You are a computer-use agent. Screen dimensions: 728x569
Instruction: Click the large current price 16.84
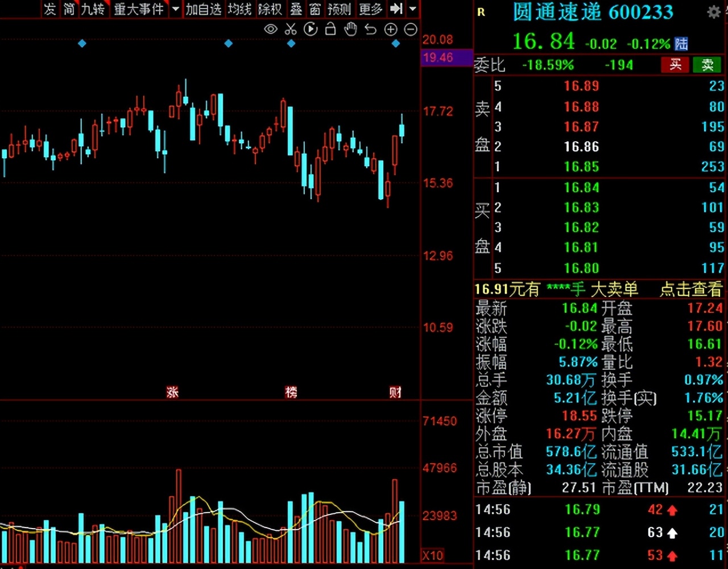(x=544, y=42)
